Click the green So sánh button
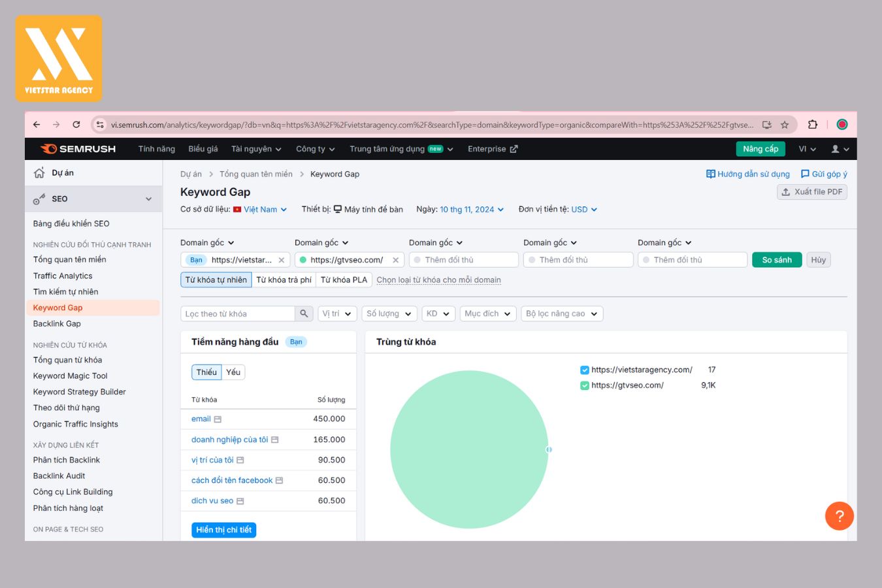The width and height of the screenshot is (882, 588). (777, 260)
